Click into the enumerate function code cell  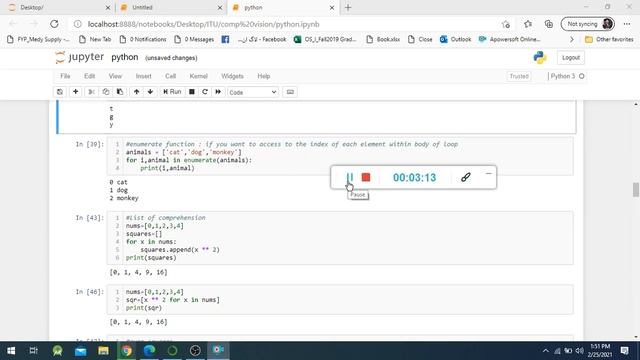click(340, 156)
